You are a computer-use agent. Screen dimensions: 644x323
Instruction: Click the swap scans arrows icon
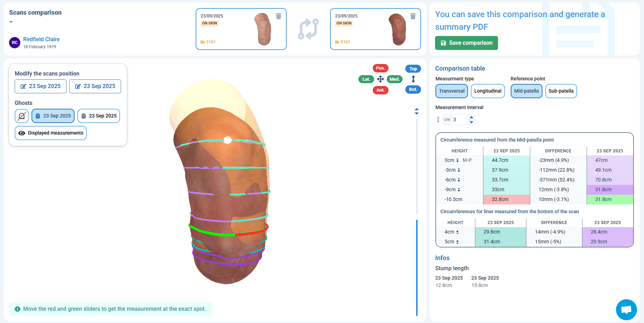point(308,29)
